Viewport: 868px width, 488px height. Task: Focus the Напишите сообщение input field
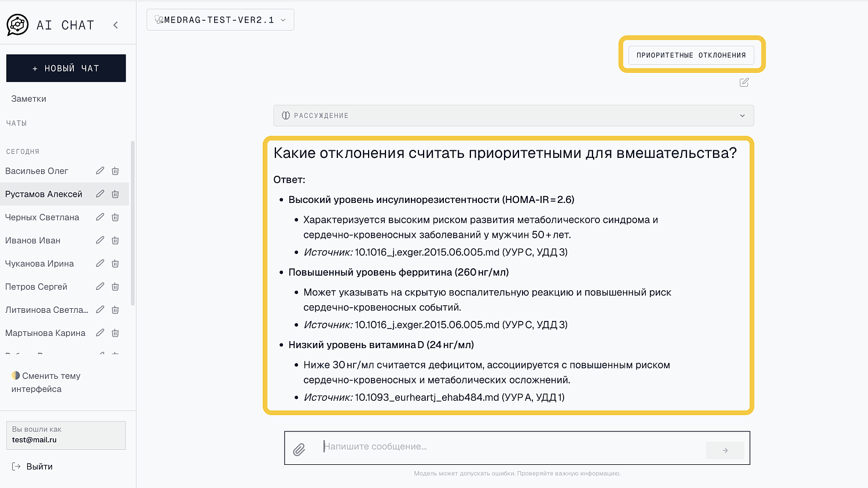point(512,446)
